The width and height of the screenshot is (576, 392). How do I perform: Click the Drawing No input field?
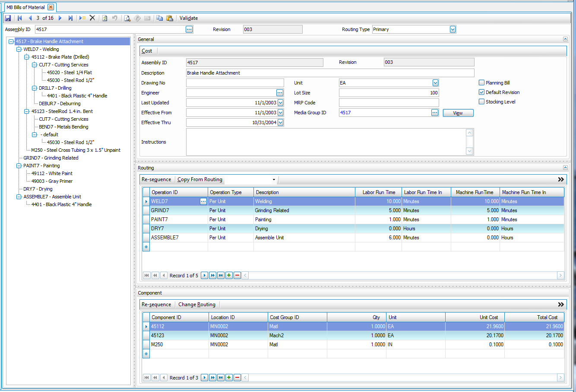click(235, 83)
